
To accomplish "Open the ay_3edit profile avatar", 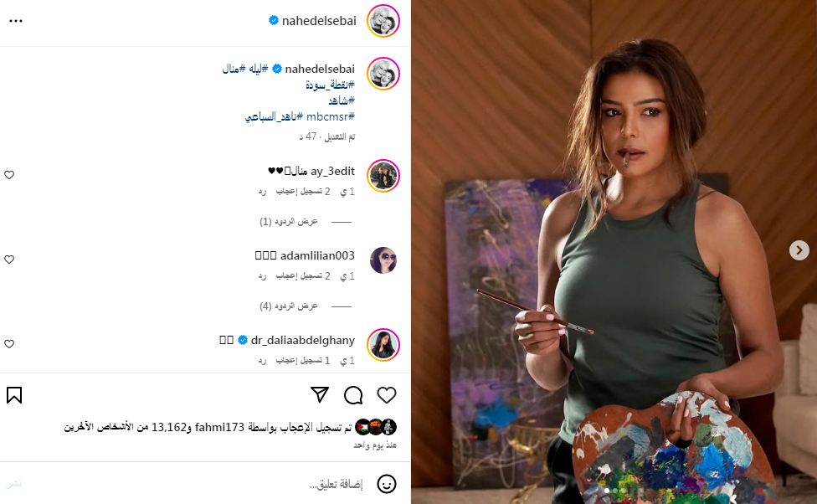I will [x=383, y=176].
